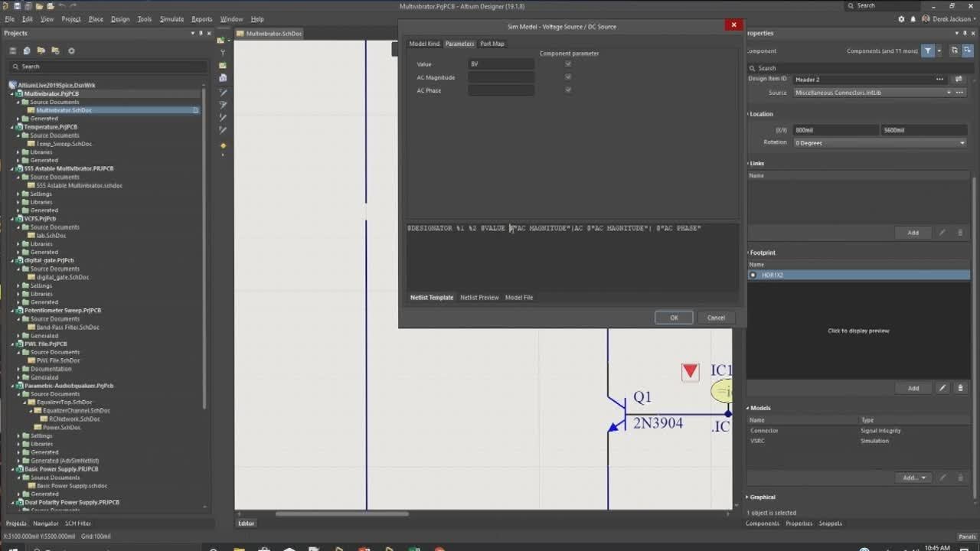Click the save-project icon in Projects toolbar
The image size is (980, 551).
tap(13, 51)
